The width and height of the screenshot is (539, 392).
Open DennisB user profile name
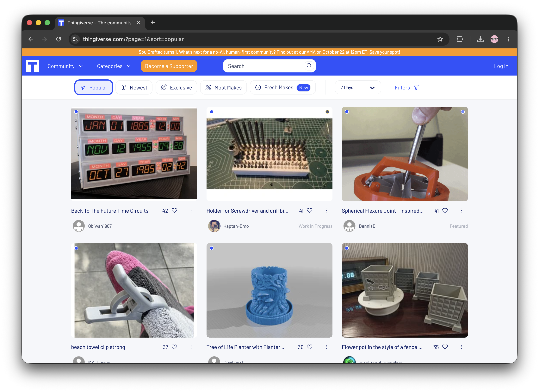coord(367,226)
